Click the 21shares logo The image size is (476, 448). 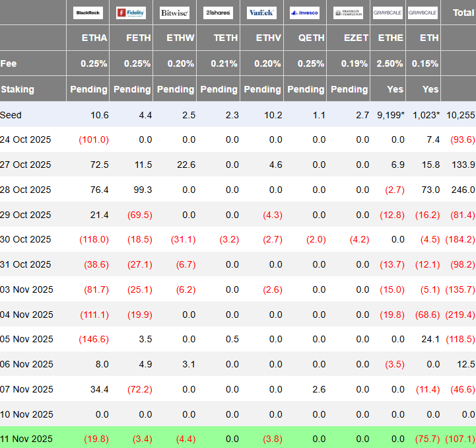click(218, 13)
